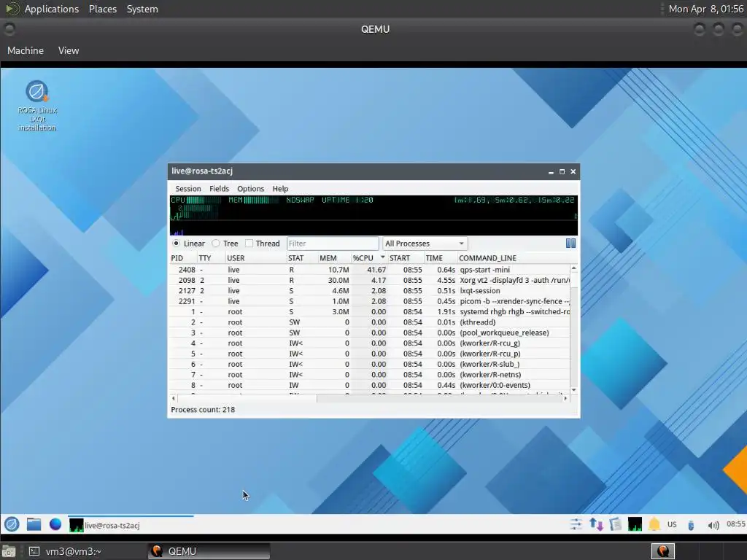Select QEMU host taskbar item
This screenshot has width=747, height=560.
[209, 551]
